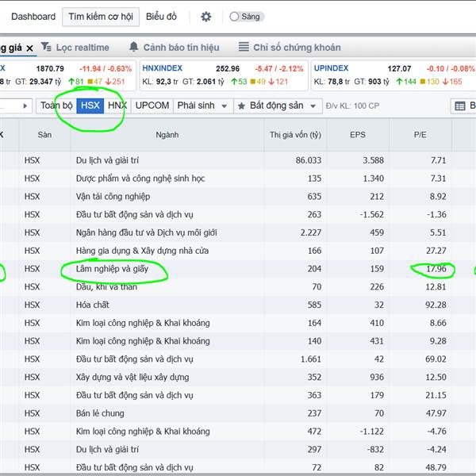Screen dimensions: 476x476
Task: Open dropdown arrow left of Toàn bộ
Action: [x=25, y=106]
